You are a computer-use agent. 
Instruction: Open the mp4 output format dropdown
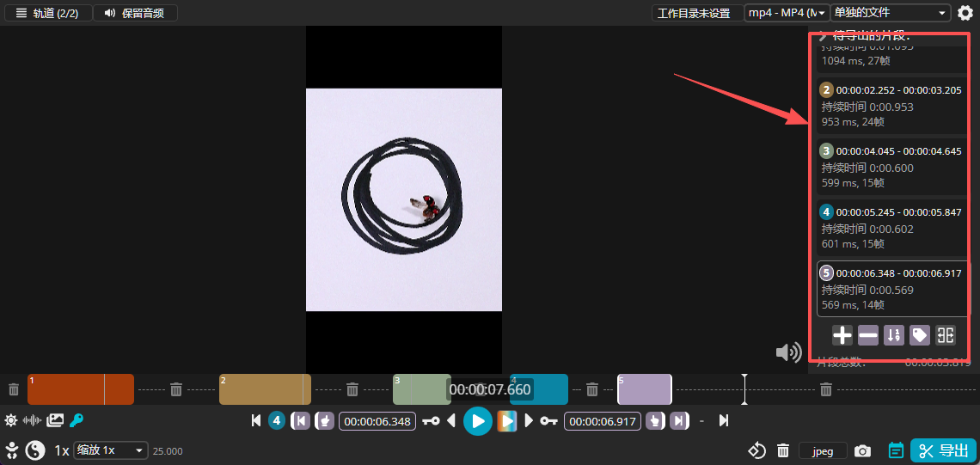coord(787,13)
